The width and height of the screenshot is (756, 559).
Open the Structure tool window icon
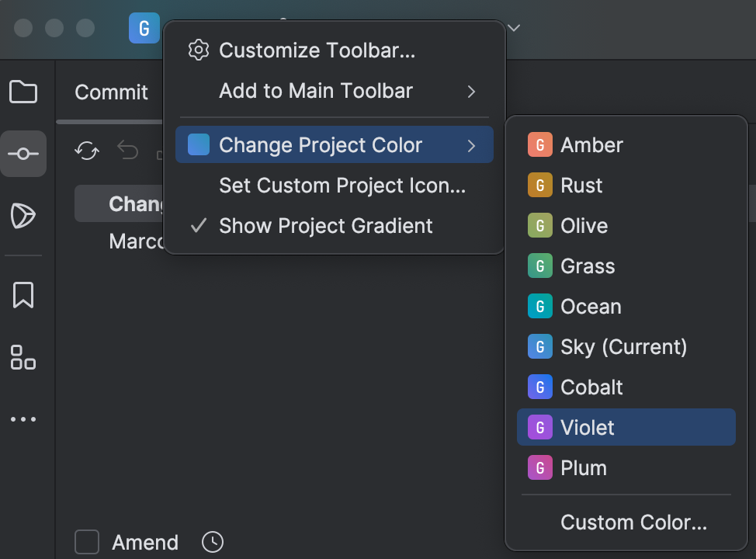point(23,357)
